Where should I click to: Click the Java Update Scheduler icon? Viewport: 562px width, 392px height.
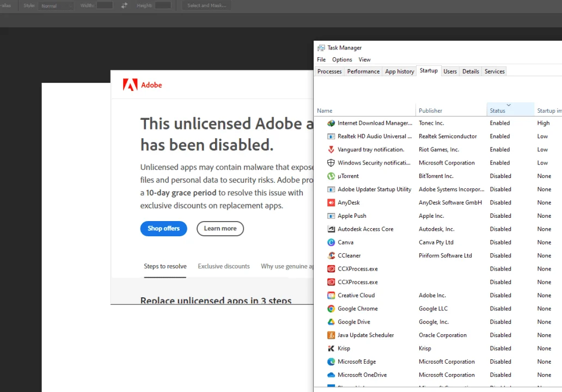click(x=331, y=335)
